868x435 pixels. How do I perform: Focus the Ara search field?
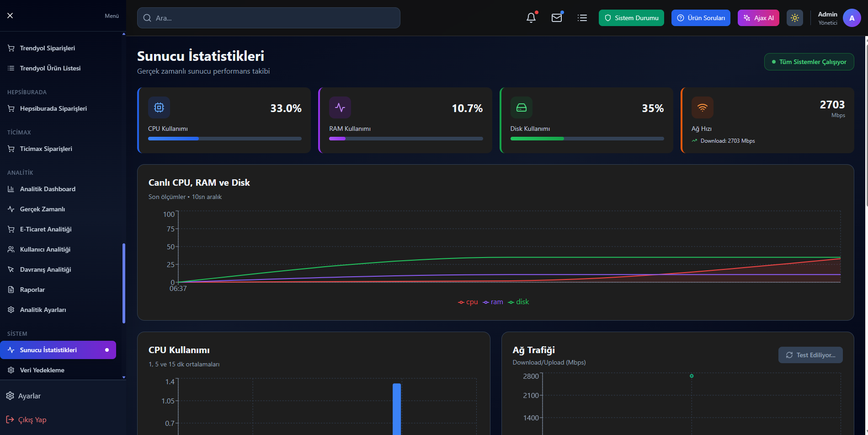point(269,18)
